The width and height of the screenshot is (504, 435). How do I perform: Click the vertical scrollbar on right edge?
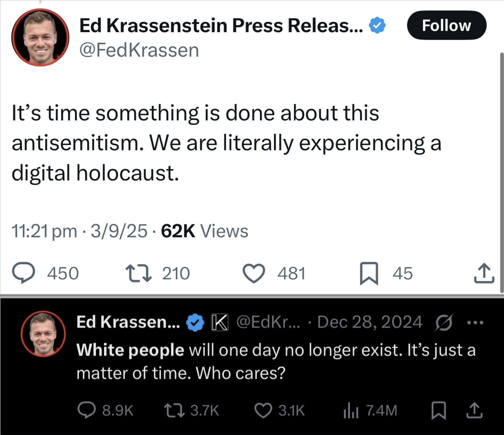[502, 173]
